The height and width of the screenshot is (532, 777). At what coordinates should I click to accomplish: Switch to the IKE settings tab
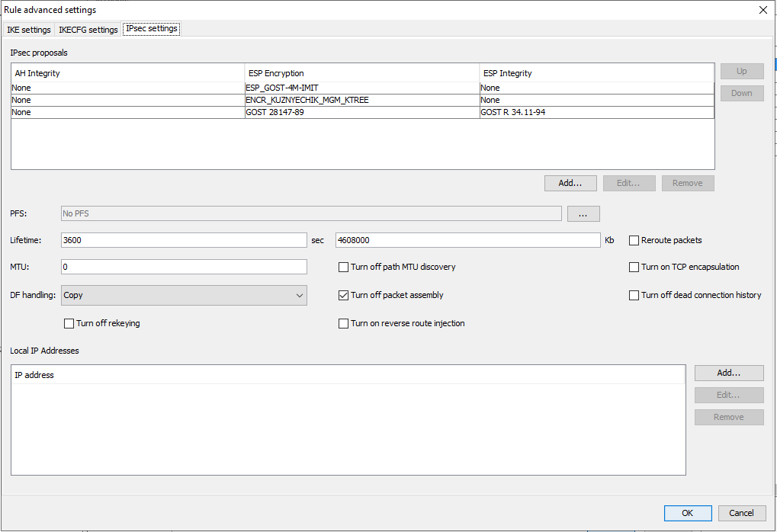29,30
